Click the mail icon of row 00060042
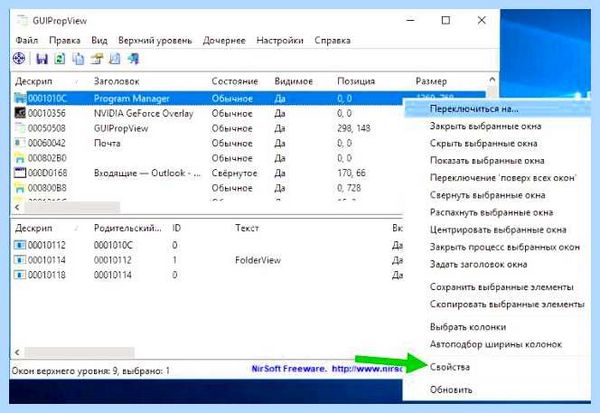600x413 pixels. click(x=20, y=143)
